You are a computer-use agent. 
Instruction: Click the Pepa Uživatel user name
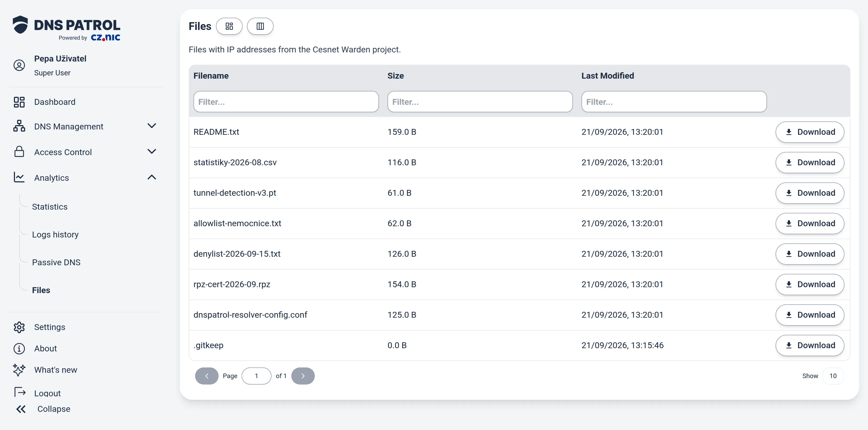tap(60, 58)
